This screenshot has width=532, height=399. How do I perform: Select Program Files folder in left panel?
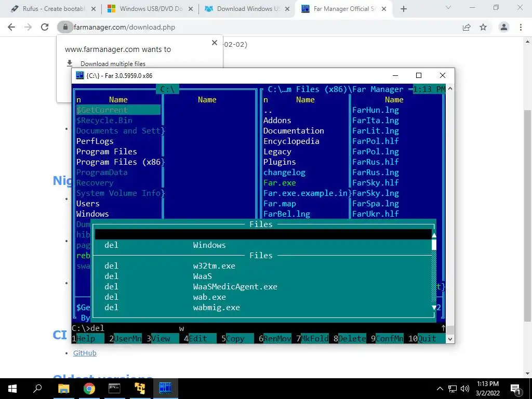coord(107,152)
